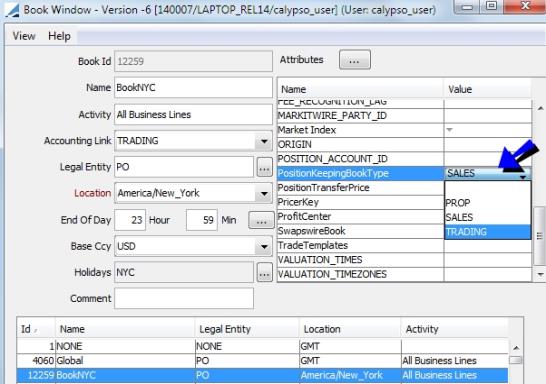Image resolution: width=546 pixels, height=384 pixels.
Task: Open the Legal Entity chooser button
Action: (264, 167)
